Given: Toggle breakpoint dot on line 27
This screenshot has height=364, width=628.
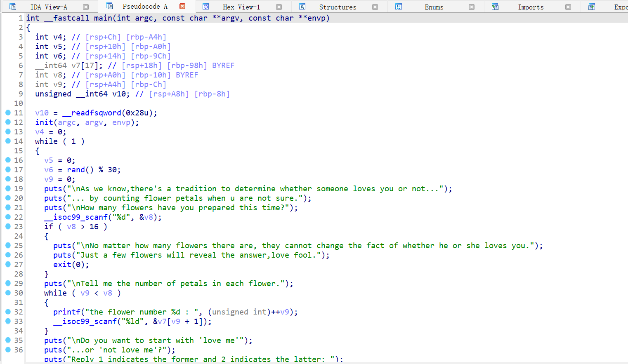Looking at the screenshot, I should coord(8,264).
